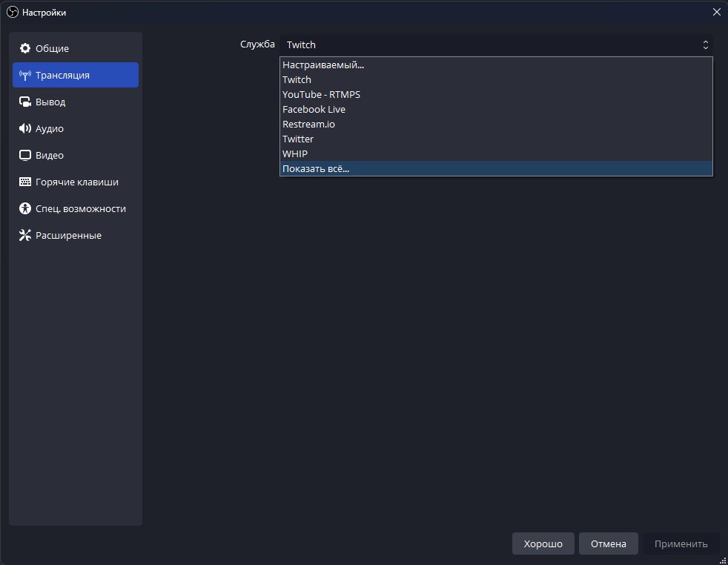Click the Служба combo box showing Twitch
Image resolution: width=728 pixels, height=565 pixels.
pos(496,44)
